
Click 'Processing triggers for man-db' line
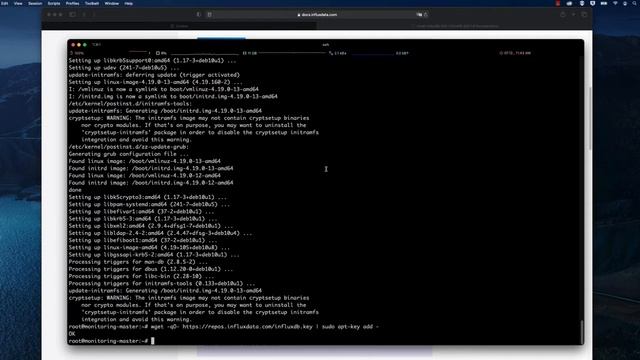click(138, 262)
